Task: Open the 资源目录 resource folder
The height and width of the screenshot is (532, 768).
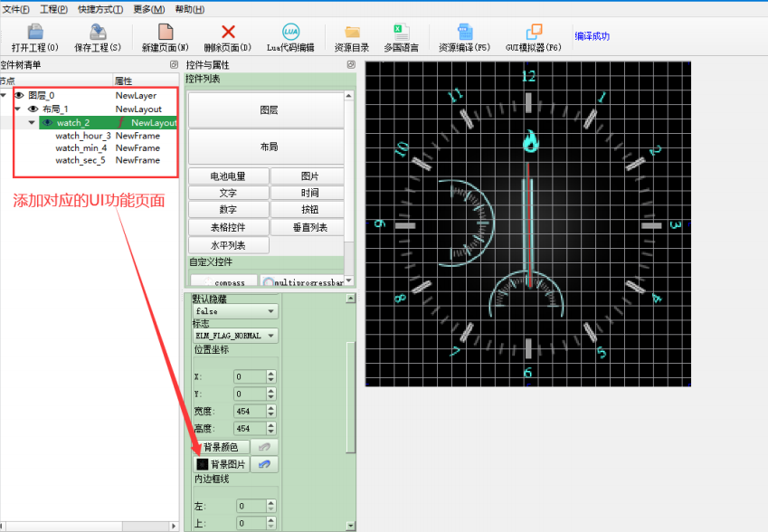Action: [352, 38]
